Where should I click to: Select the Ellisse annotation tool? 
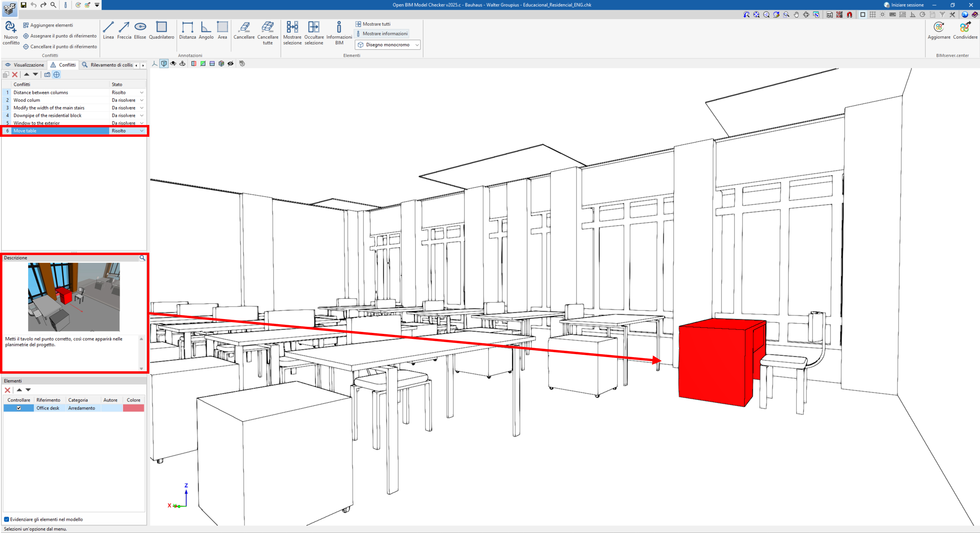(x=140, y=27)
